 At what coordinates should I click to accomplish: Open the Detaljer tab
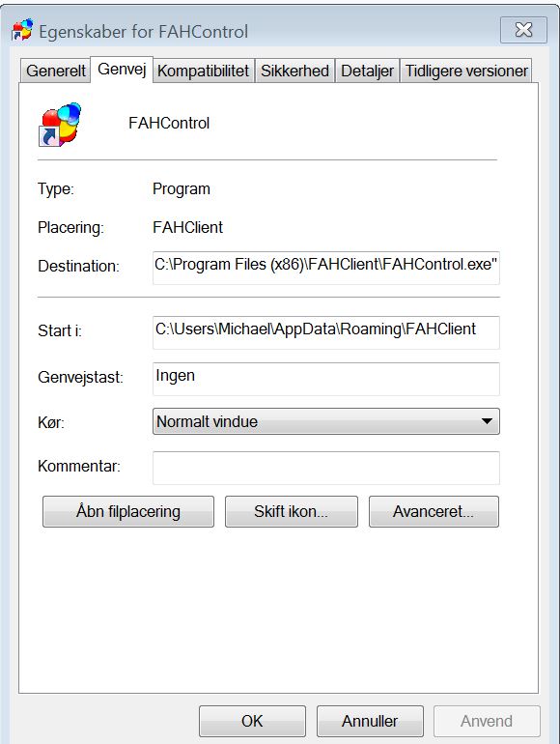point(368,71)
